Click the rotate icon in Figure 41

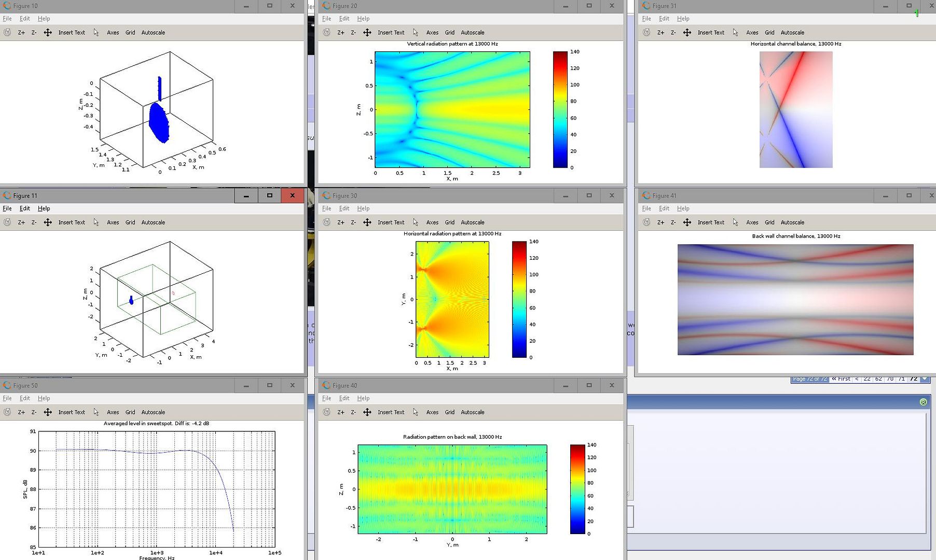tap(646, 222)
